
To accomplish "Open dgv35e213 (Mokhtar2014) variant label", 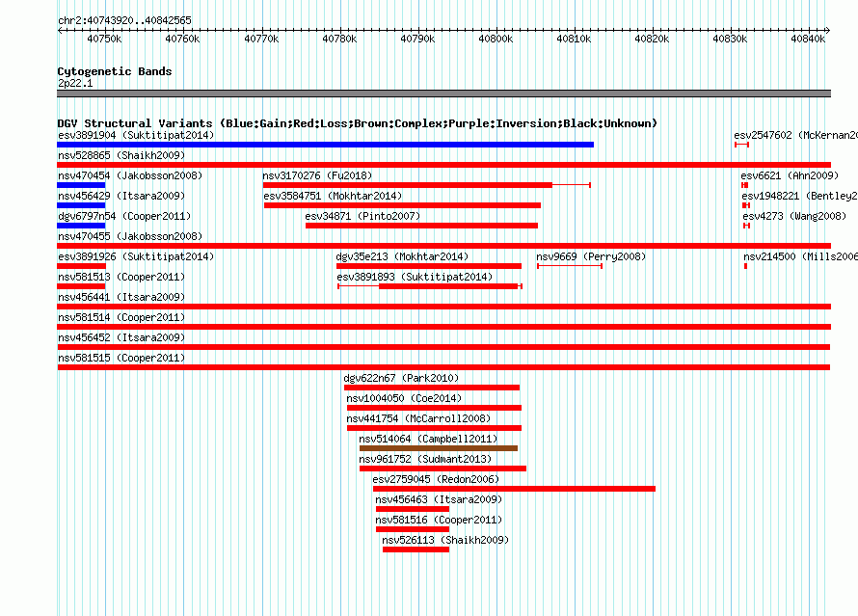I will pyautogui.click(x=402, y=256).
